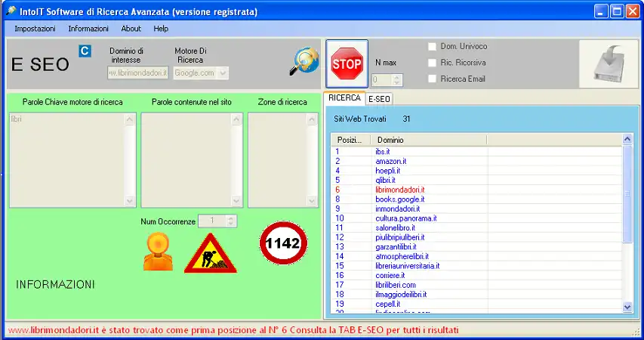The image size is (644, 340).
Task: Click Parole contenute textbox scroll down arrow
Action: (236, 201)
